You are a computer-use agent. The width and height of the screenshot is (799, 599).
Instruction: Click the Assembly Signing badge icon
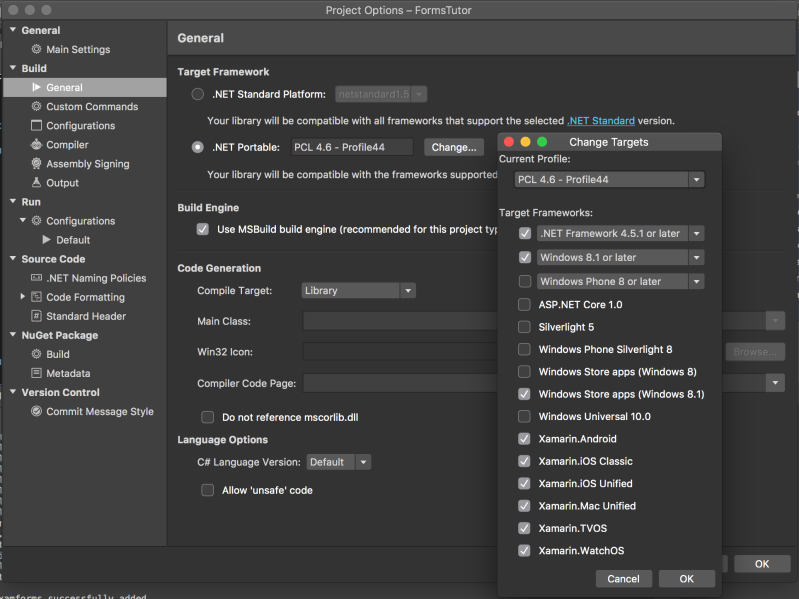point(36,164)
